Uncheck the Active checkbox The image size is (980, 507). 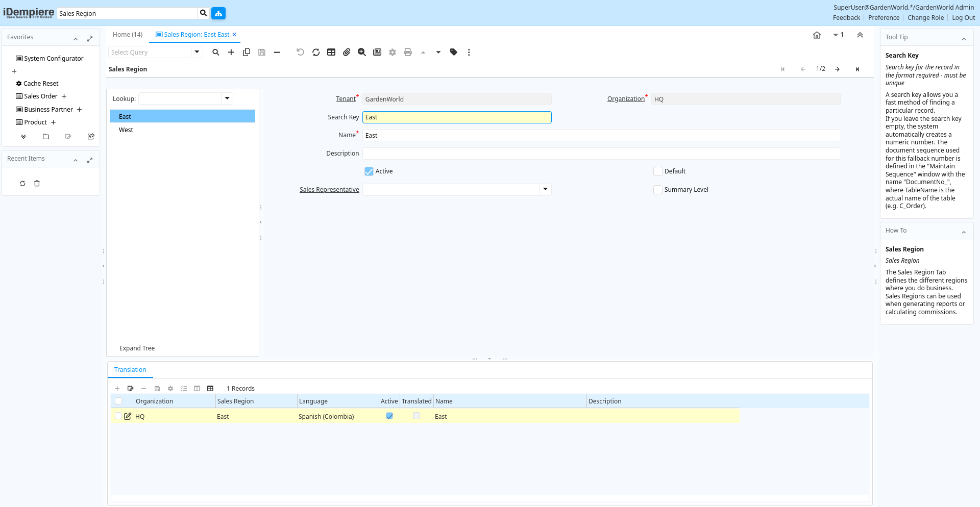369,171
